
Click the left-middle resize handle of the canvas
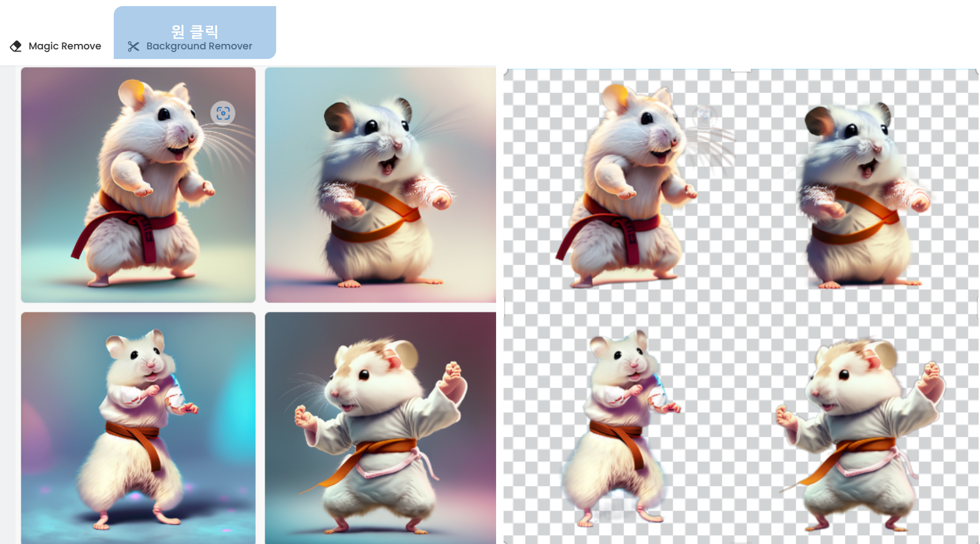[505, 308]
